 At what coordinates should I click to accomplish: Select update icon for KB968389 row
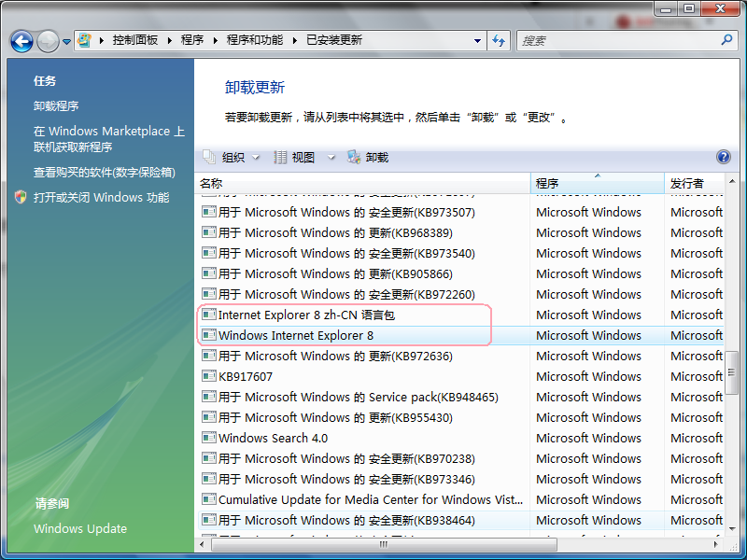click(208, 232)
